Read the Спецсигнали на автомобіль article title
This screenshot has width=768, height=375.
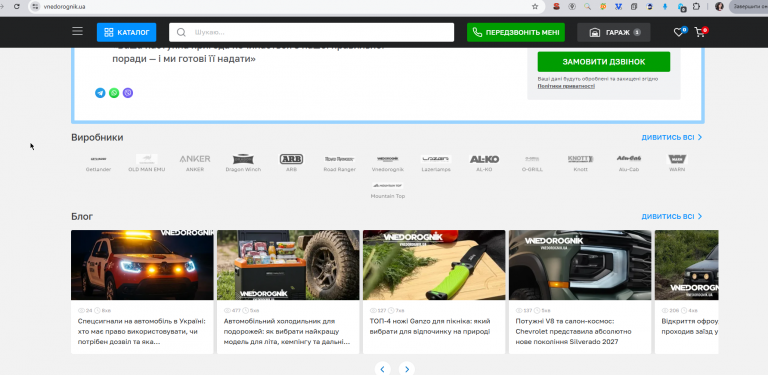tap(142, 331)
